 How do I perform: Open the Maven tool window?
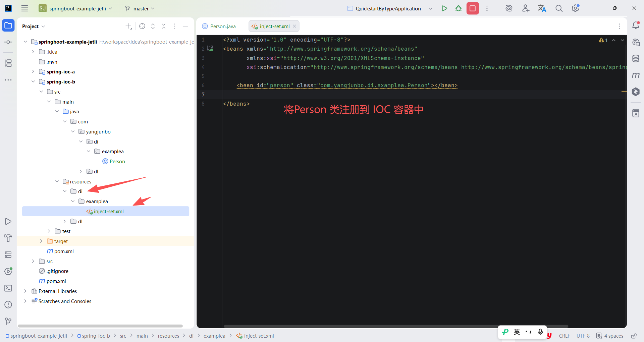point(636,75)
